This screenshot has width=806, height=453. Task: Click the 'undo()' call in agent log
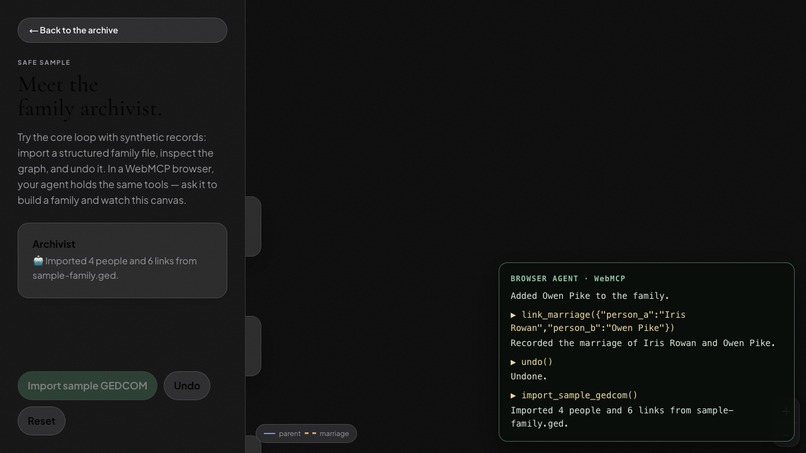click(x=532, y=362)
